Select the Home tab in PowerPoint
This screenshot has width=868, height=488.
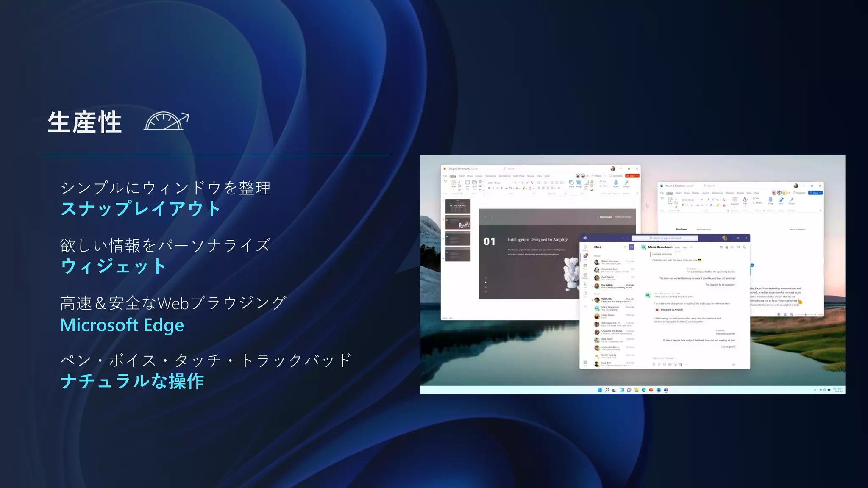(x=453, y=176)
